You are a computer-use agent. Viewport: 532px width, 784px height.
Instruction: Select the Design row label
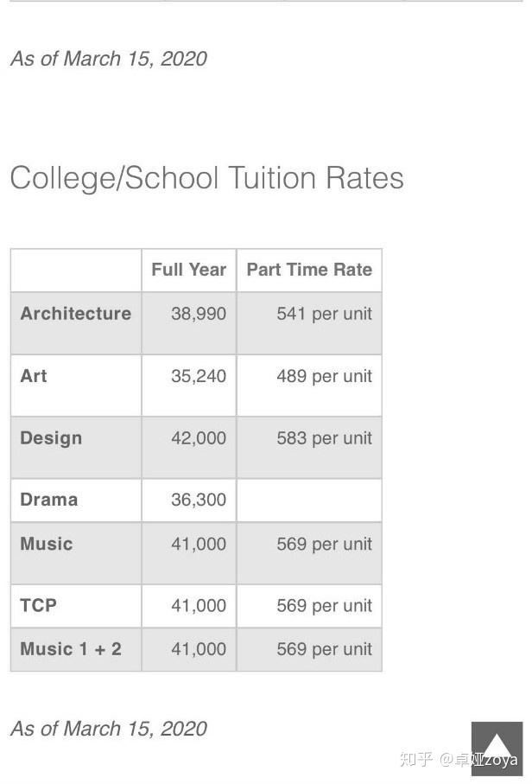pos(51,438)
